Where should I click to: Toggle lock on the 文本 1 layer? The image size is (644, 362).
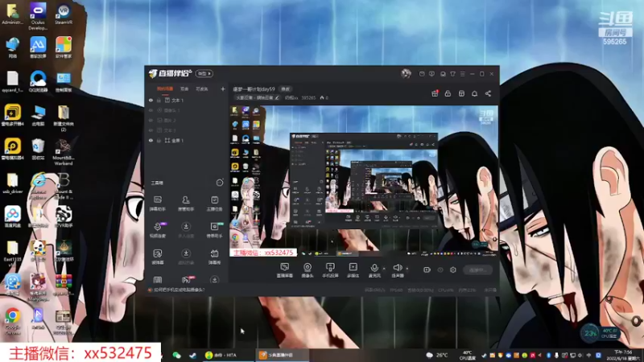click(159, 100)
